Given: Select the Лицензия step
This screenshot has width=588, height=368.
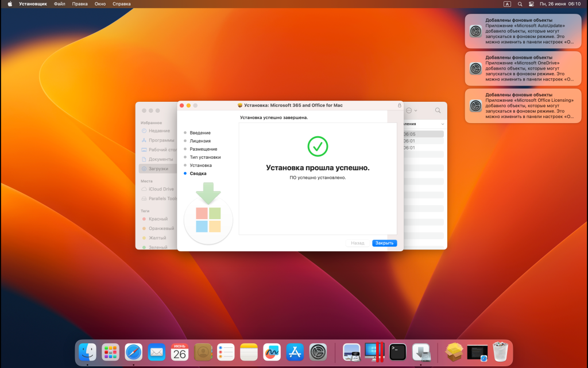Looking at the screenshot, I should pyautogui.click(x=200, y=141).
